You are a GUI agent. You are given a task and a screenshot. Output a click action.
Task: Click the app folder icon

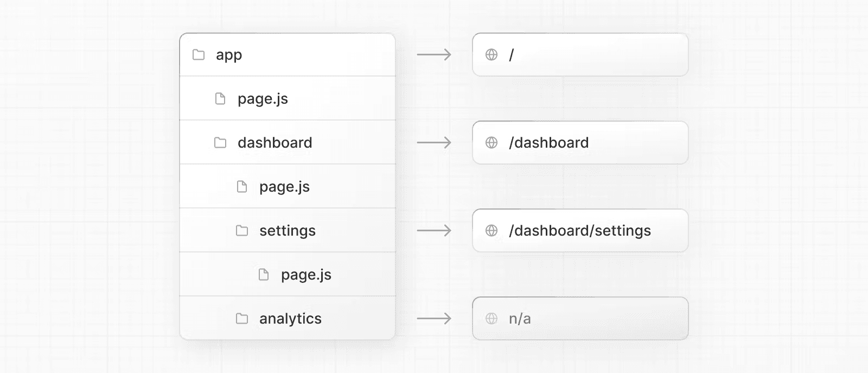[199, 55]
